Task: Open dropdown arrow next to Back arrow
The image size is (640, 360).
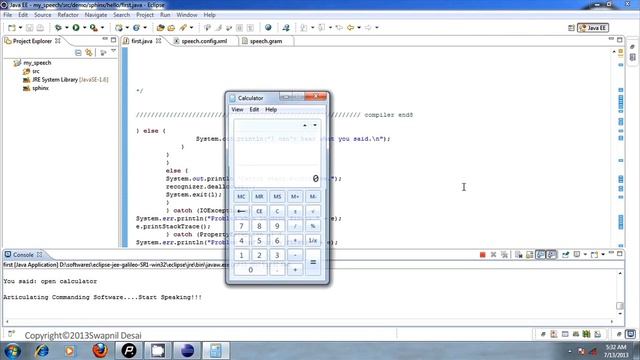Action: click(x=359, y=28)
